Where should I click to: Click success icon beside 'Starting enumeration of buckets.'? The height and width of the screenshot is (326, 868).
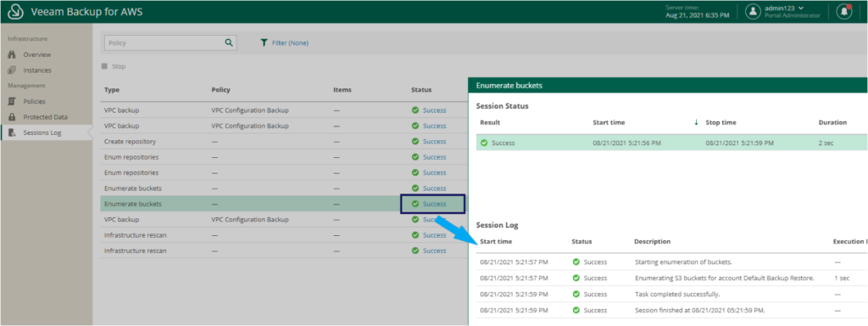pos(576,262)
